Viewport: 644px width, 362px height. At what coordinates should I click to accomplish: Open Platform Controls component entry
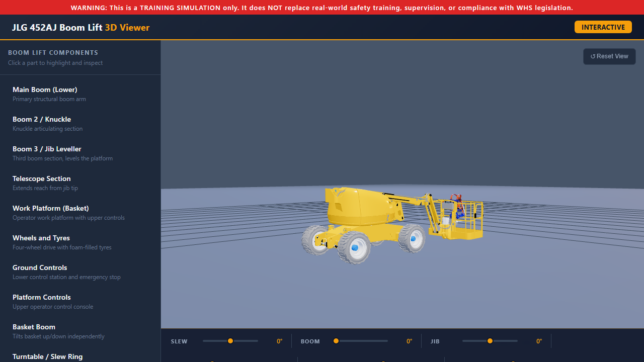click(80, 302)
